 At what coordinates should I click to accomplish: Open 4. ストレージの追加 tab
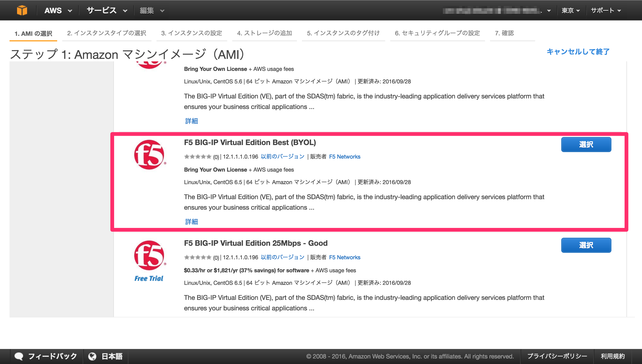pyautogui.click(x=265, y=33)
